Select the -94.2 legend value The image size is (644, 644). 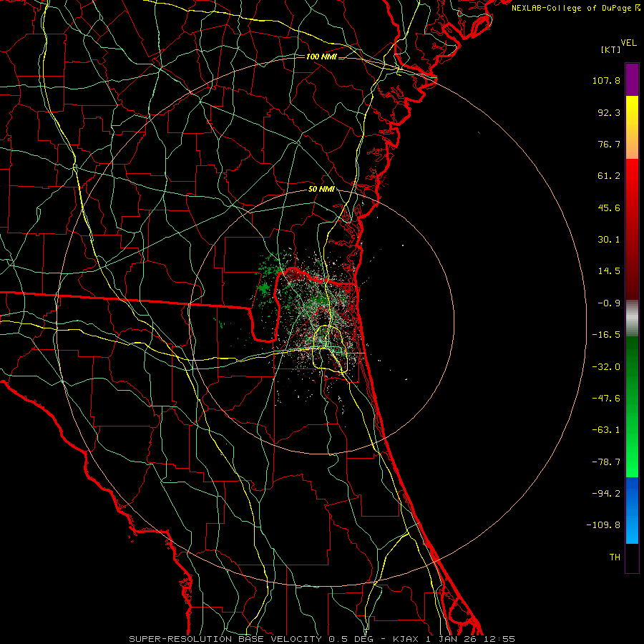click(x=606, y=494)
